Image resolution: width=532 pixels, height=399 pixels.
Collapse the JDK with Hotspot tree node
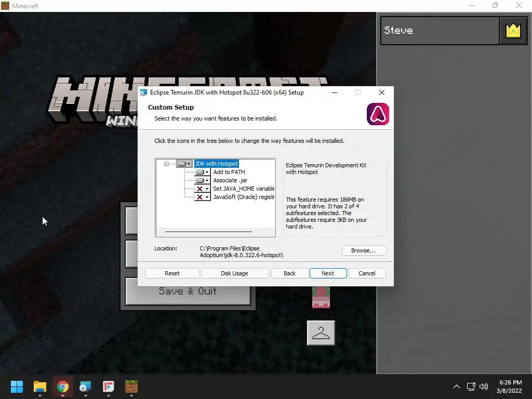[166, 164]
